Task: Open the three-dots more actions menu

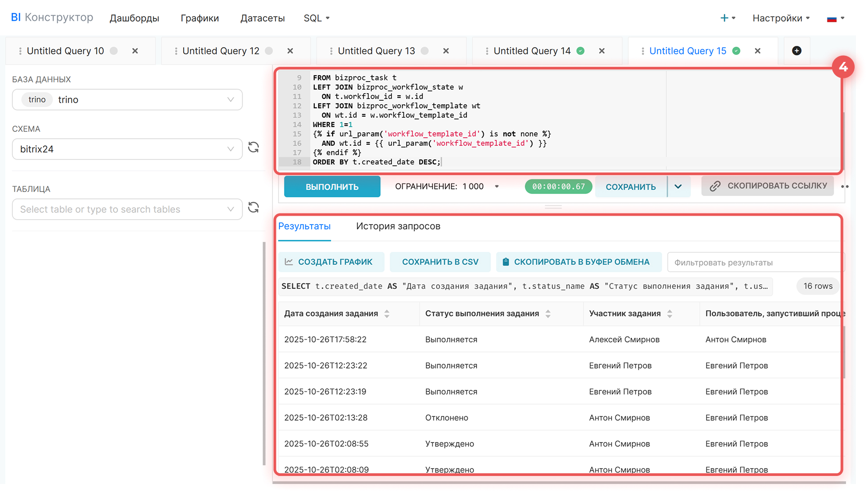Action: tap(844, 187)
